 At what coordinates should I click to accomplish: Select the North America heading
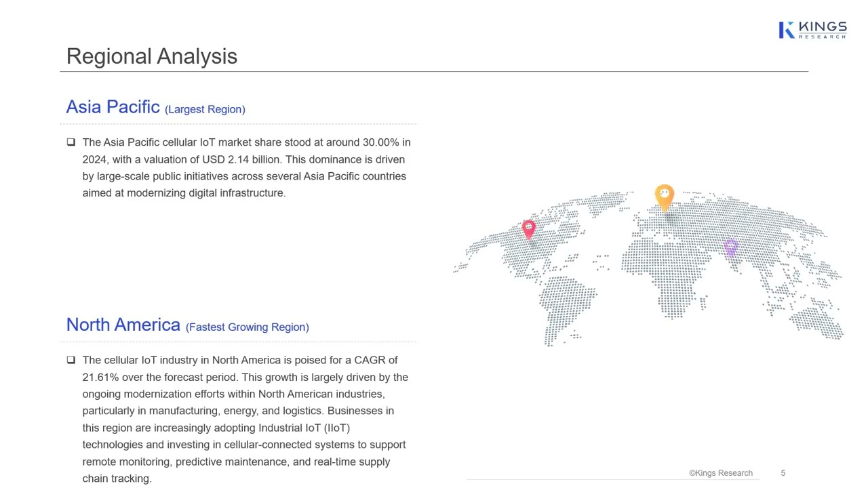[123, 325]
